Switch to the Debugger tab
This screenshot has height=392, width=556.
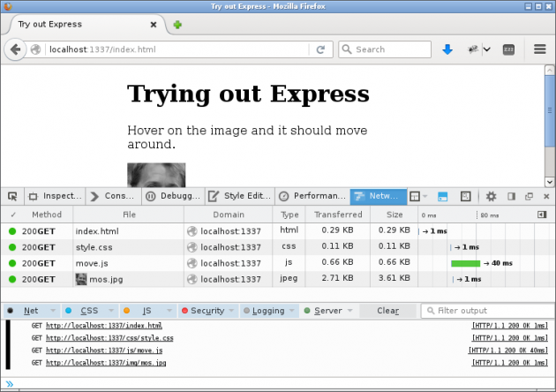pyautogui.click(x=173, y=196)
